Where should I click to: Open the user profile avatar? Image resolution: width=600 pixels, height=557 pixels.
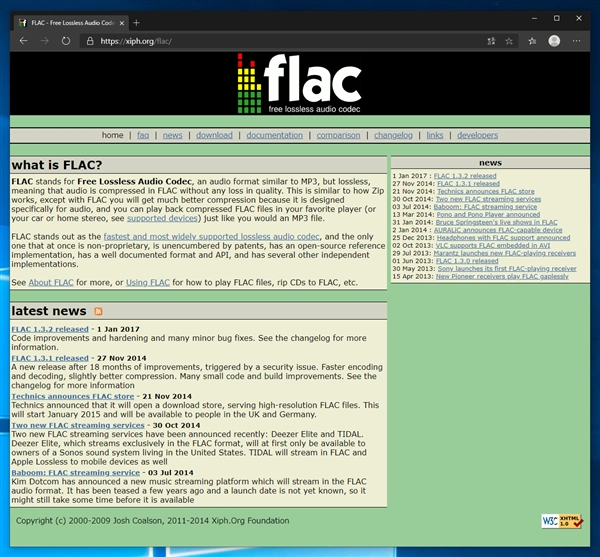point(554,41)
